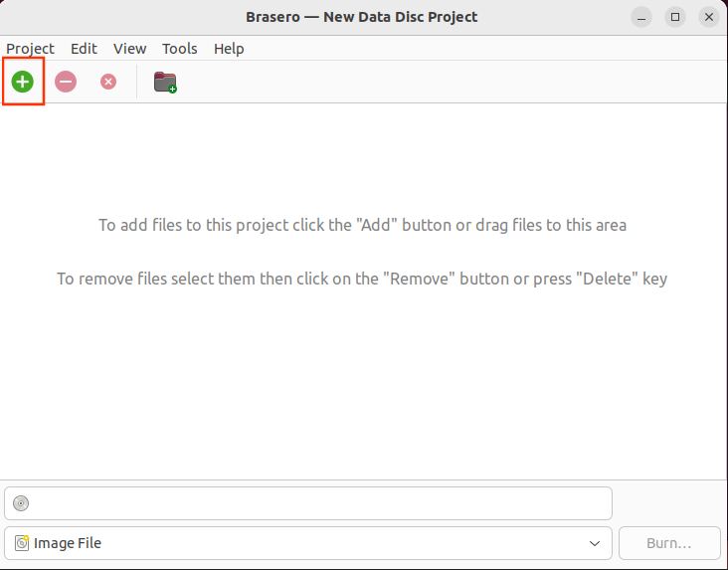Image resolution: width=728 pixels, height=570 pixels.
Task: Open the Edit menu
Action: click(84, 49)
